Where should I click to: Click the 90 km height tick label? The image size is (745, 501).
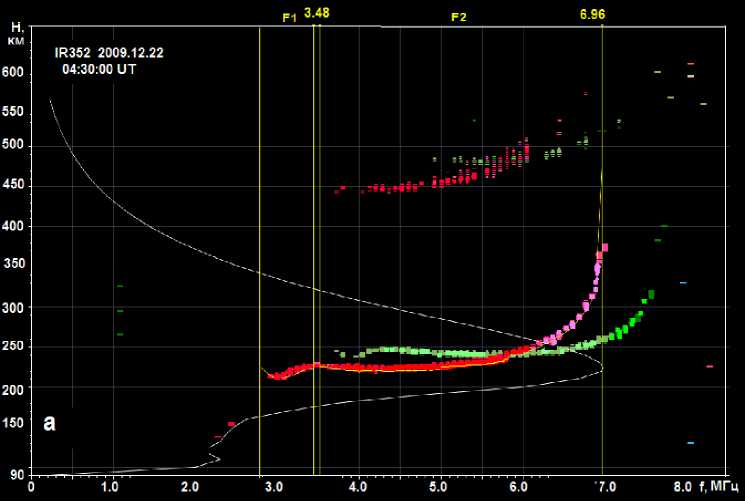pyautogui.click(x=15, y=475)
